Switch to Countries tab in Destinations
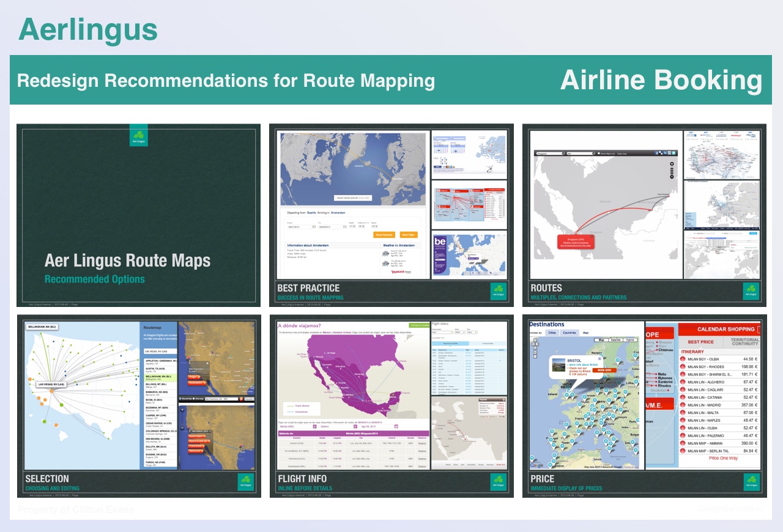This screenshot has width=783, height=532. (x=570, y=333)
